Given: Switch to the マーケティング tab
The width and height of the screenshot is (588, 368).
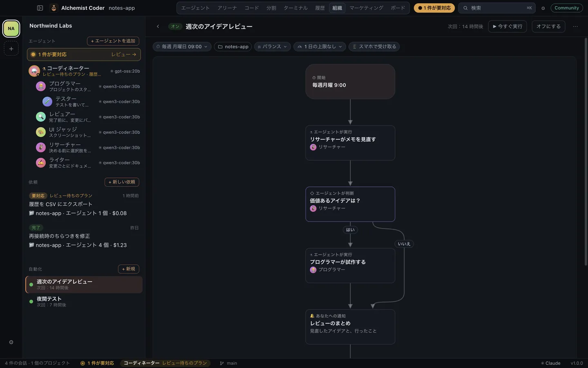Looking at the screenshot, I should pyautogui.click(x=366, y=8).
